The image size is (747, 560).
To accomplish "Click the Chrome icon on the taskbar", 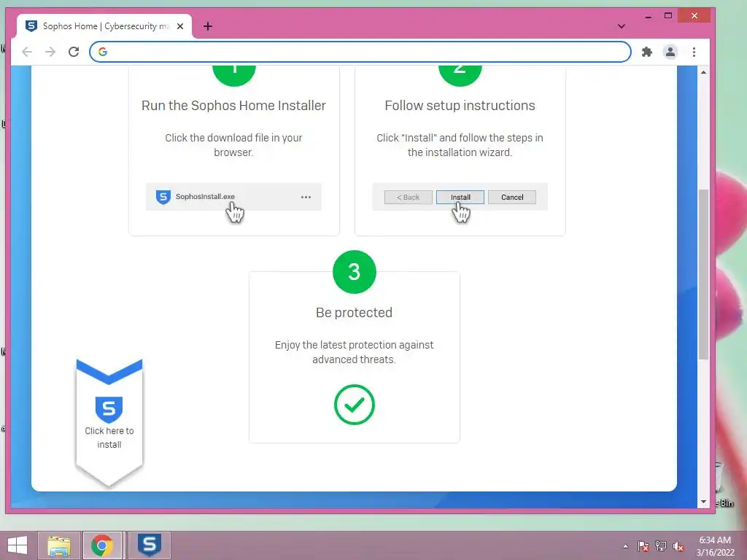I will 102,545.
